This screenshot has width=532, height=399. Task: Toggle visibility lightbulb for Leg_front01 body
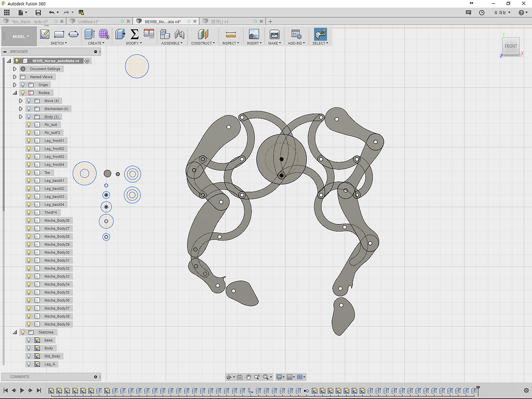coord(29,141)
